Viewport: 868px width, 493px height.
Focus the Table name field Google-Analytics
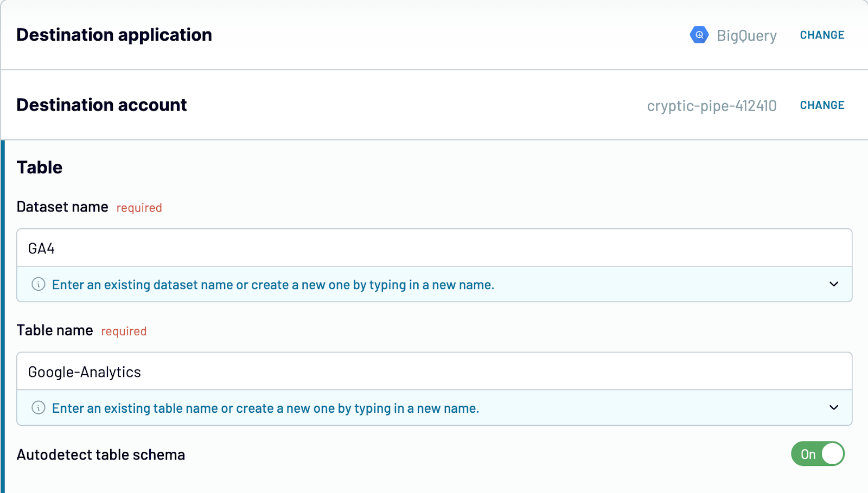pyautogui.click(x=435, y=372)
